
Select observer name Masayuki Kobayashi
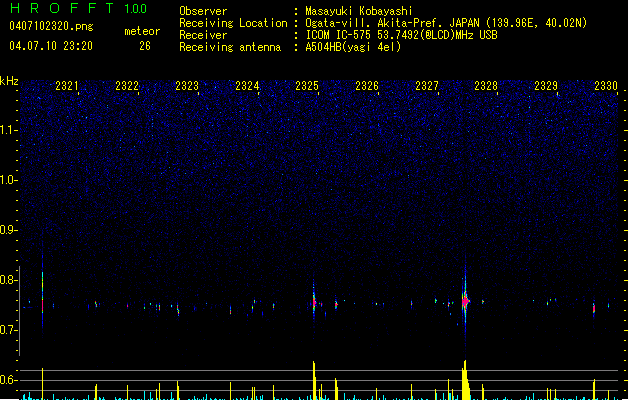pos(359,11)
